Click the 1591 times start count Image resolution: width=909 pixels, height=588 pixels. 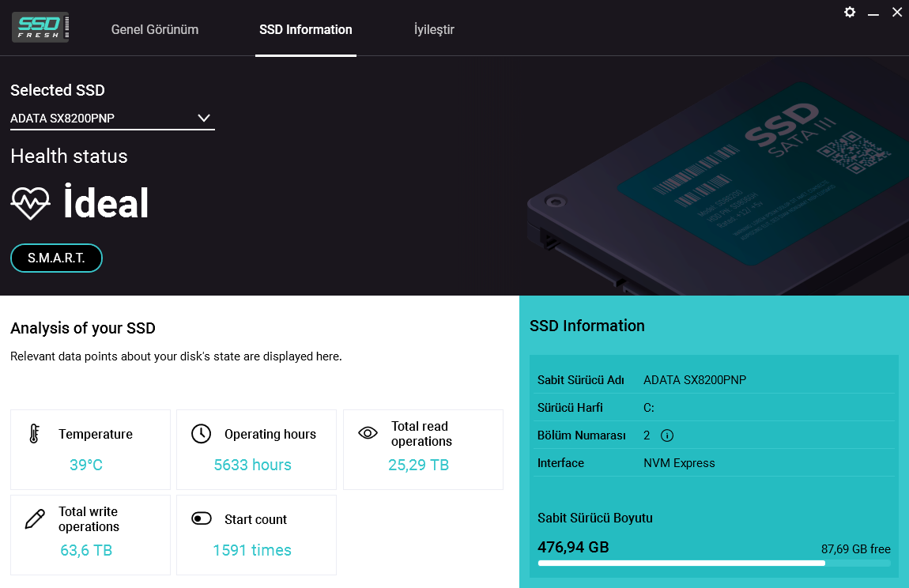(x=252, y=550)
